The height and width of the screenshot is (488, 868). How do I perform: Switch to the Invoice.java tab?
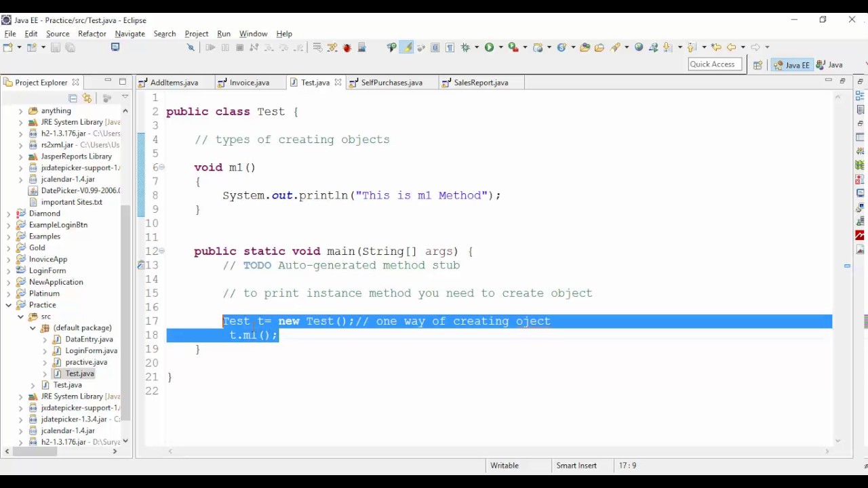click(x=249, y=83)
